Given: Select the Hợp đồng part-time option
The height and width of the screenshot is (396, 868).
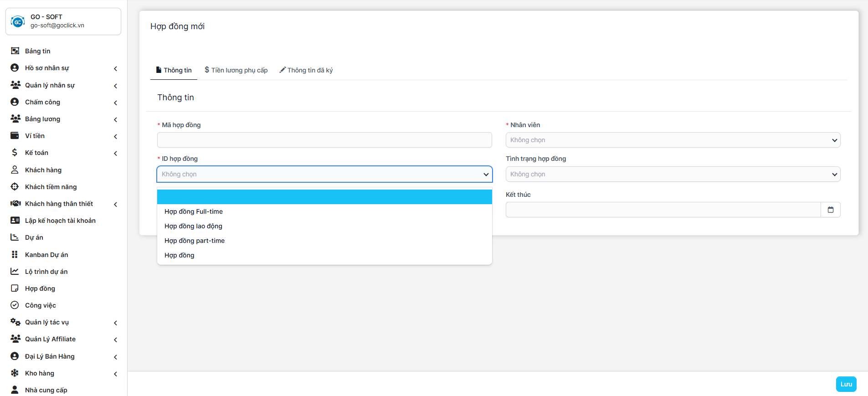Looking at the screenshot, I should coord(195,241).
